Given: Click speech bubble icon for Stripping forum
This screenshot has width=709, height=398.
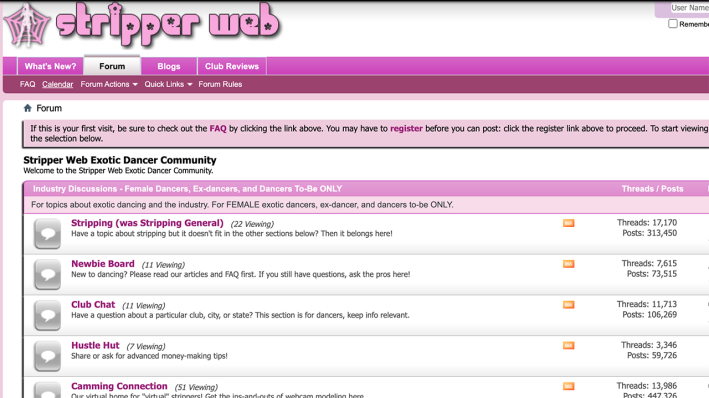Looking at the screenshot, I should (x=47, y=233).
